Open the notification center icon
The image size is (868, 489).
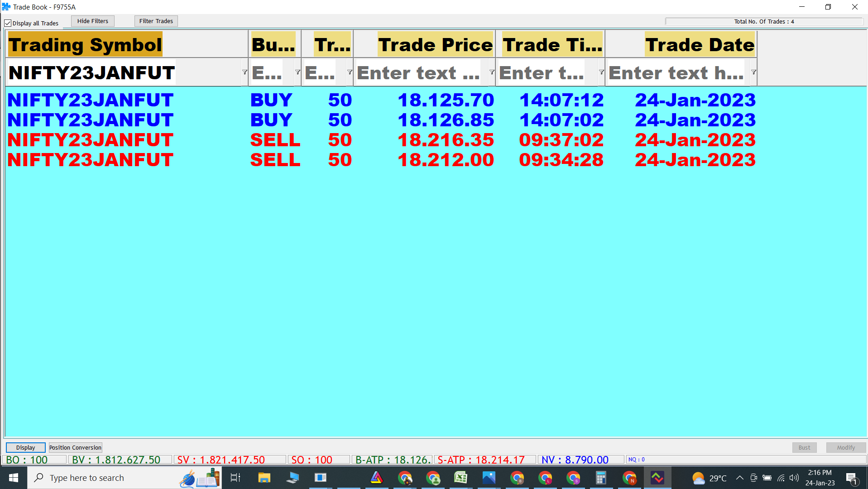[851, 478]
